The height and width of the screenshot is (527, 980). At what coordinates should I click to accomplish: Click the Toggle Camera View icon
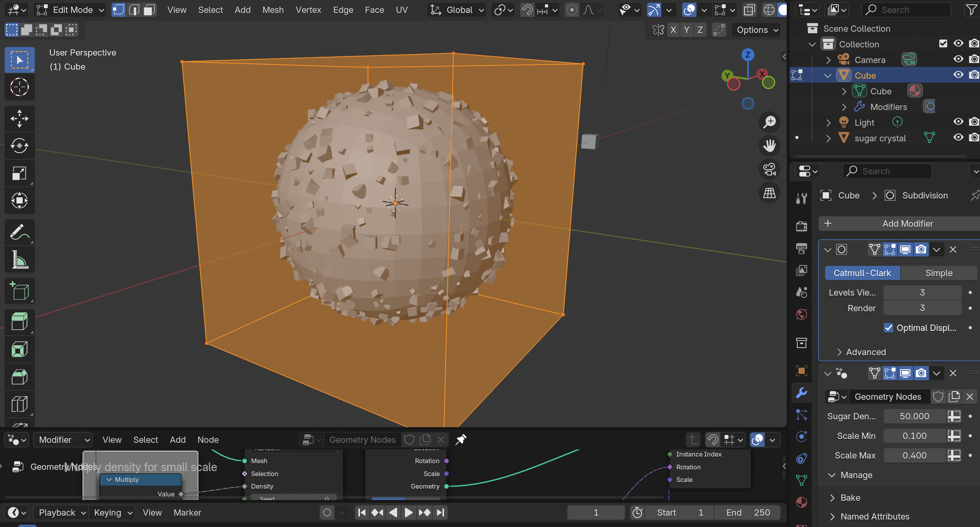(769, 169)
